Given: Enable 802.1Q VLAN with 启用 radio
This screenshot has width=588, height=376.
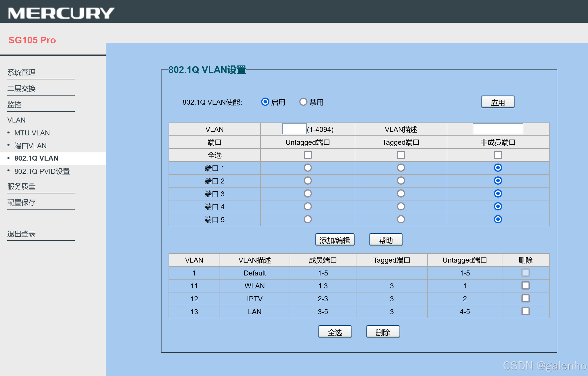Looking at the screenshot, I should (x=265, y=102).
